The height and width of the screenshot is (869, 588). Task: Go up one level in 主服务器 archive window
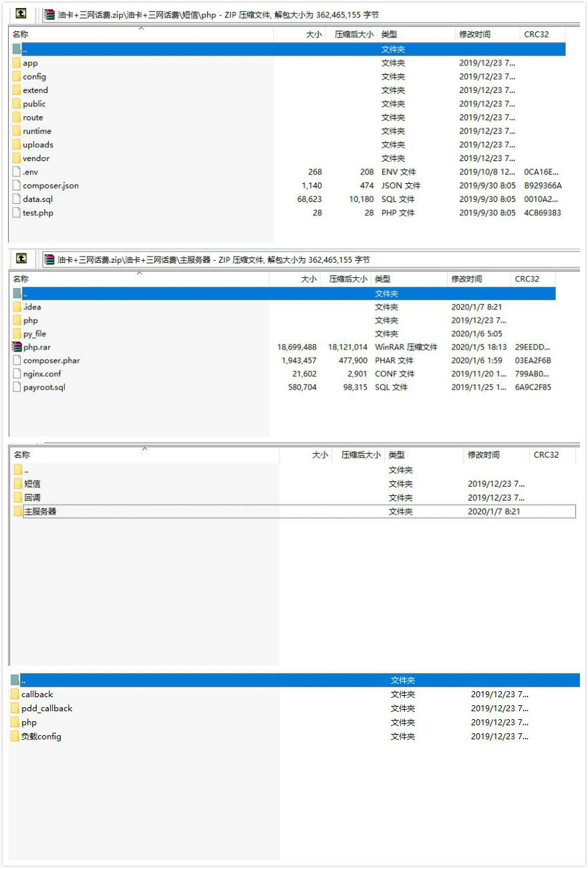21,258
